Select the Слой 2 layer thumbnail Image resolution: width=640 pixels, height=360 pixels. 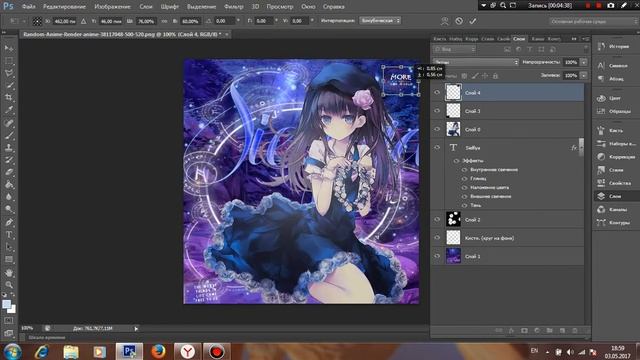click(x=453, y=219)
